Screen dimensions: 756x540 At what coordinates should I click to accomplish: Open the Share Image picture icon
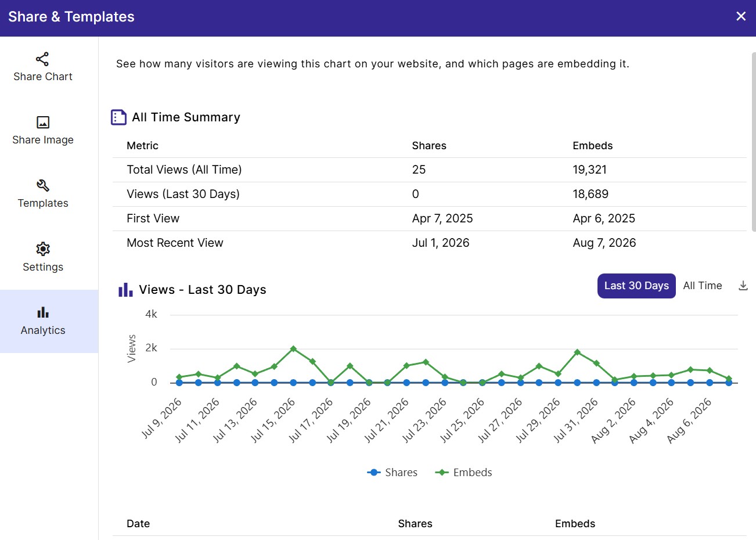point(43,122)
